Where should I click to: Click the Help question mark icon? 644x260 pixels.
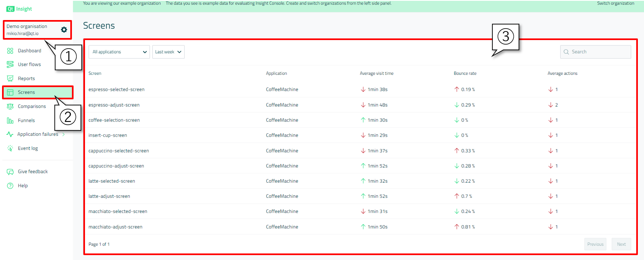coord(10,186)
